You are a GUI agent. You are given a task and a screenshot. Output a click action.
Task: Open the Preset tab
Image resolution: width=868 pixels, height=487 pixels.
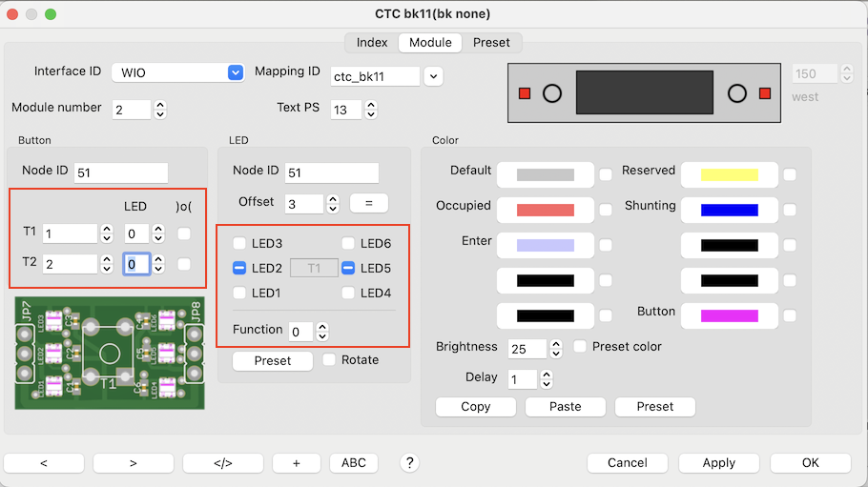coord(491,43)
